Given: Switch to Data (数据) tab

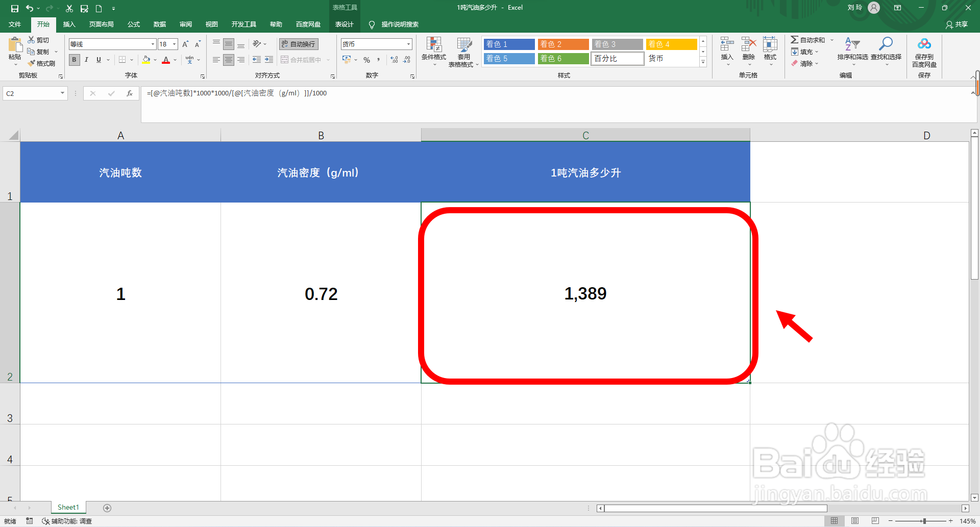Looking at the screenshot, I should click(x=160, y=24).
